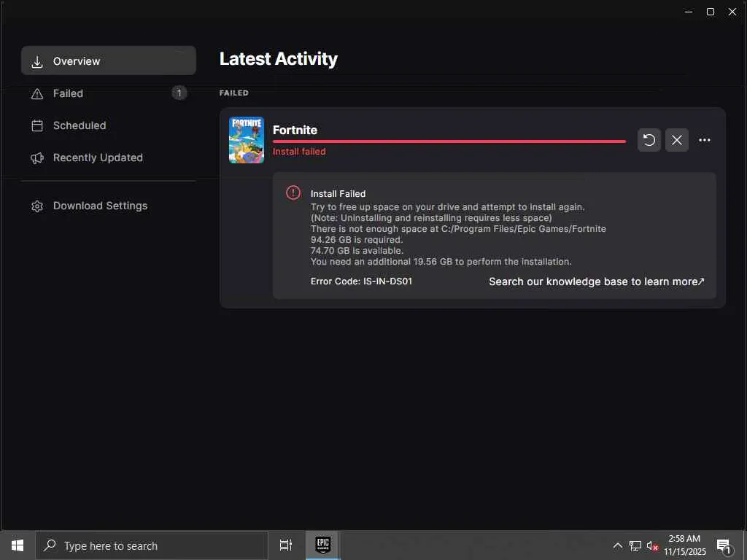Maximize the Epic Games Launcher window
747x560 pixels.
pyautogui.click(x=711, y=12)
